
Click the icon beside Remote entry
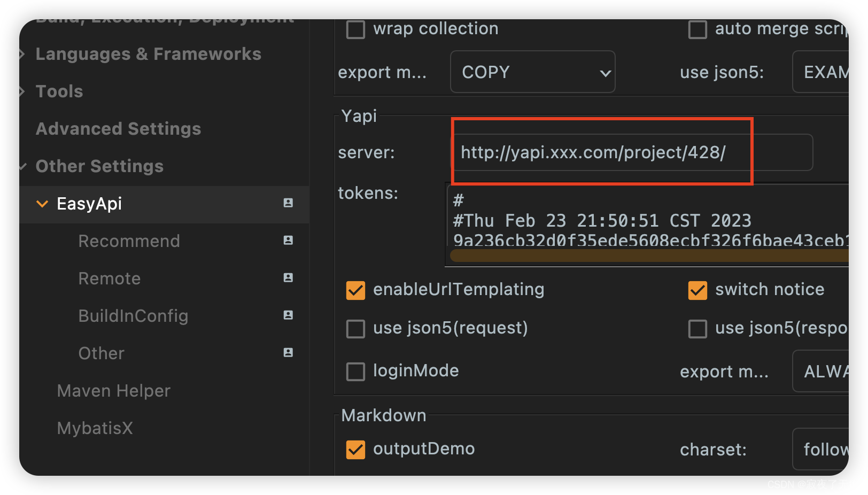pos(288,278)
